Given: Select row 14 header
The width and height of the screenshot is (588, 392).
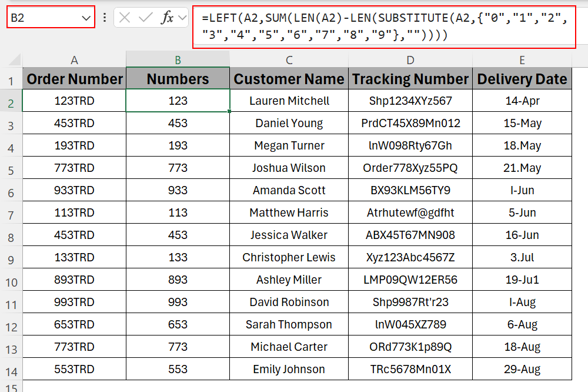Looking at the screenshot, I should click(x=11, y=370).
